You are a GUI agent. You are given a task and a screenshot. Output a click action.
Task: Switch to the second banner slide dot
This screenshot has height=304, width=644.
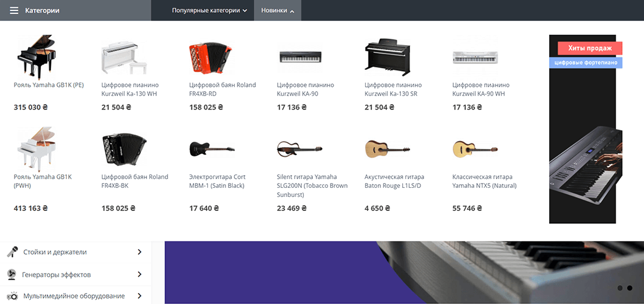tap(629, 288)
